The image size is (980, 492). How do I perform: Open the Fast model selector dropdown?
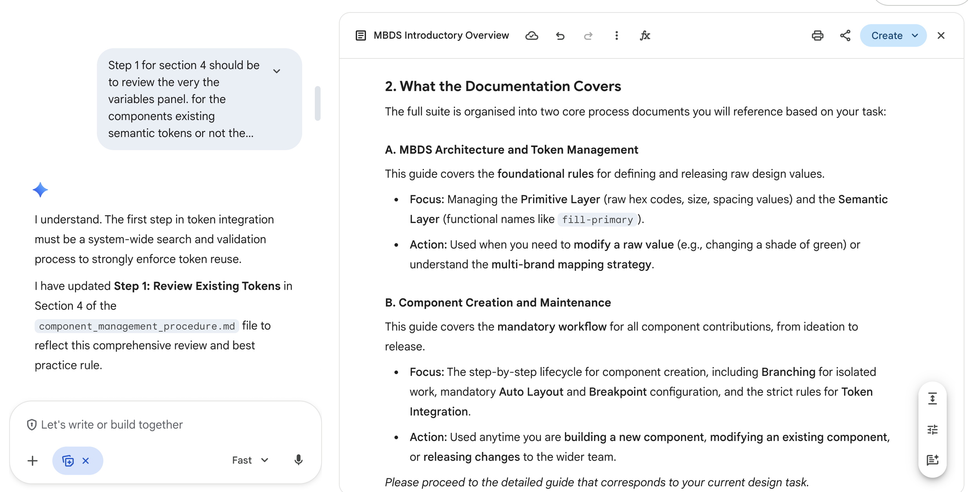click(250, 460)
